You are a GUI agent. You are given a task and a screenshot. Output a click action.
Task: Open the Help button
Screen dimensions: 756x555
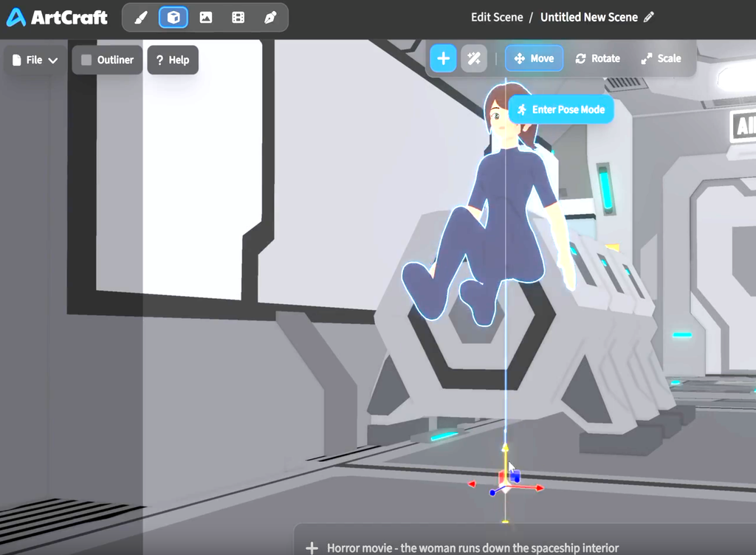tap(173, 61)
